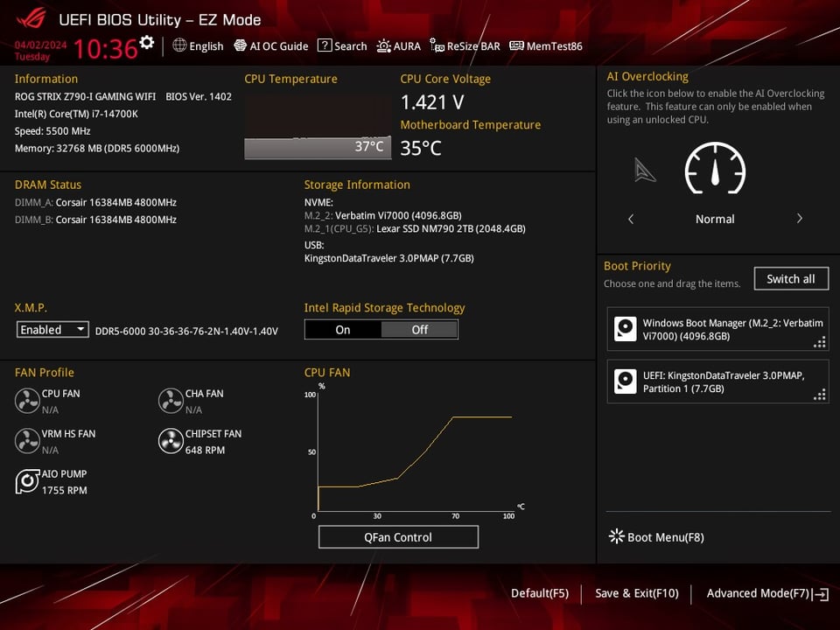Click Intel(R) Core(TM) i7-14700K text
The image size is (840, 630).
pos(76,114)
